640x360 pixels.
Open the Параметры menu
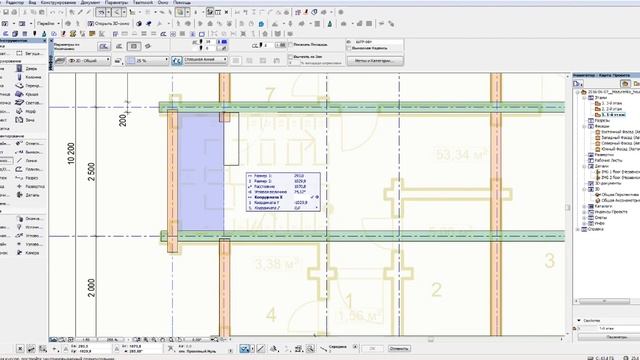point(116,2)
